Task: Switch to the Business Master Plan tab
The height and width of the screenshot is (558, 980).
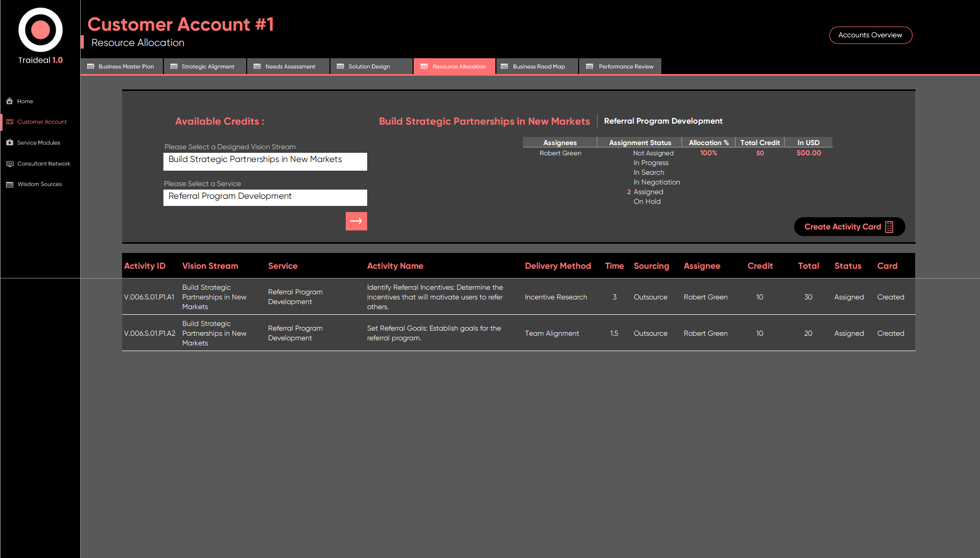Action: [x=122, y=66]
